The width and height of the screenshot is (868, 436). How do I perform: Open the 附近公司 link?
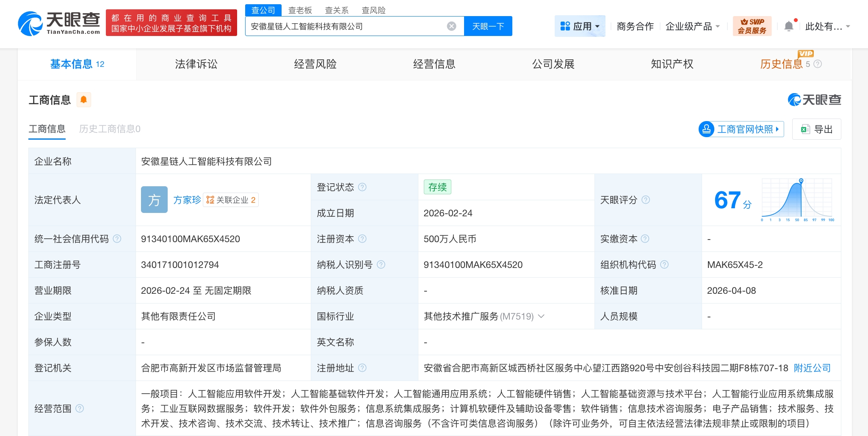(812, 368)
